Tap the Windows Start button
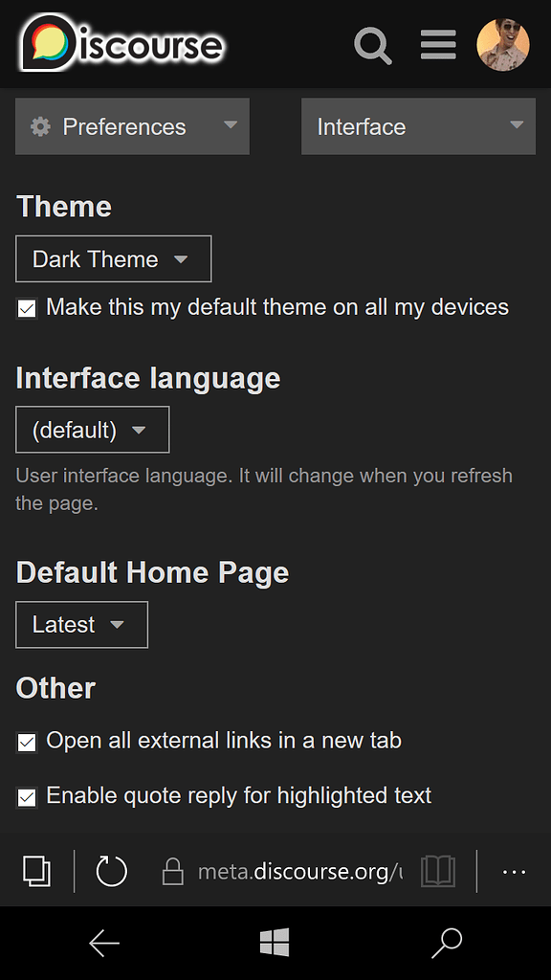 [x=275, y=943]
